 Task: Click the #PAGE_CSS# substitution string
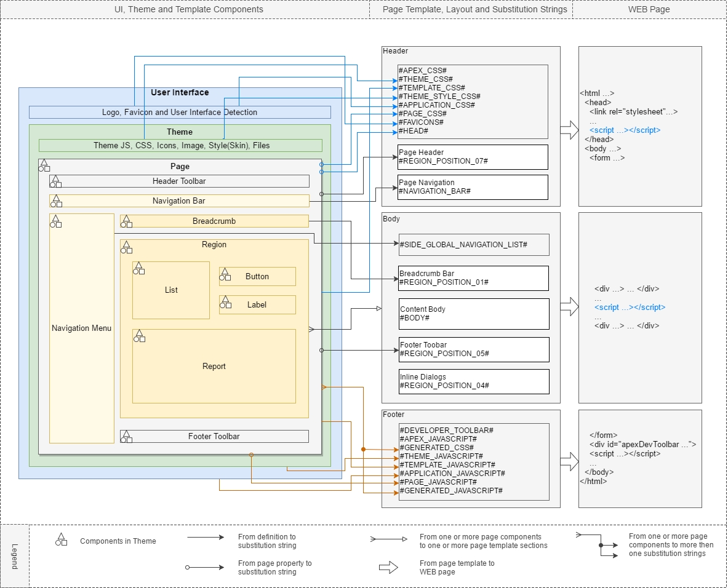423,114
